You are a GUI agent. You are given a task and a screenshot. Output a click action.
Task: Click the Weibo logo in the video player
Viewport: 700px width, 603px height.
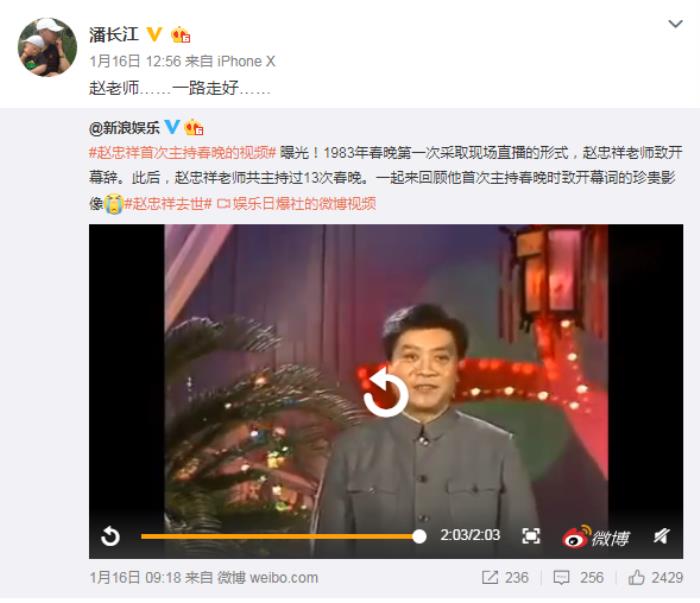[596, 536]
